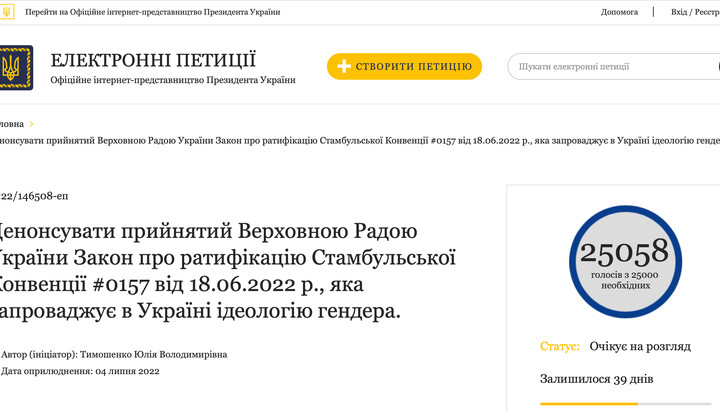The height and width of the screenshot is (411, 720).
Task: Click the status text Очікує на розгляд
Action: coord(639,346)
